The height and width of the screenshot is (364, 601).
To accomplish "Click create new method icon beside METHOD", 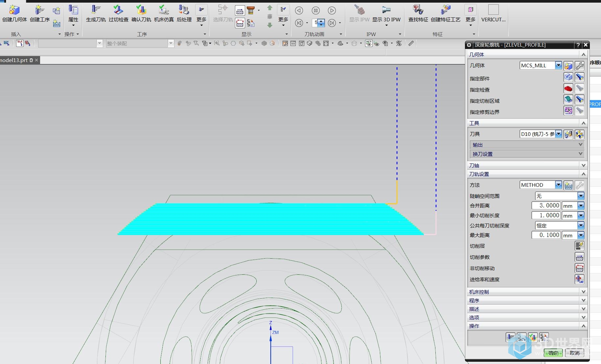I will tap(568, 185).
